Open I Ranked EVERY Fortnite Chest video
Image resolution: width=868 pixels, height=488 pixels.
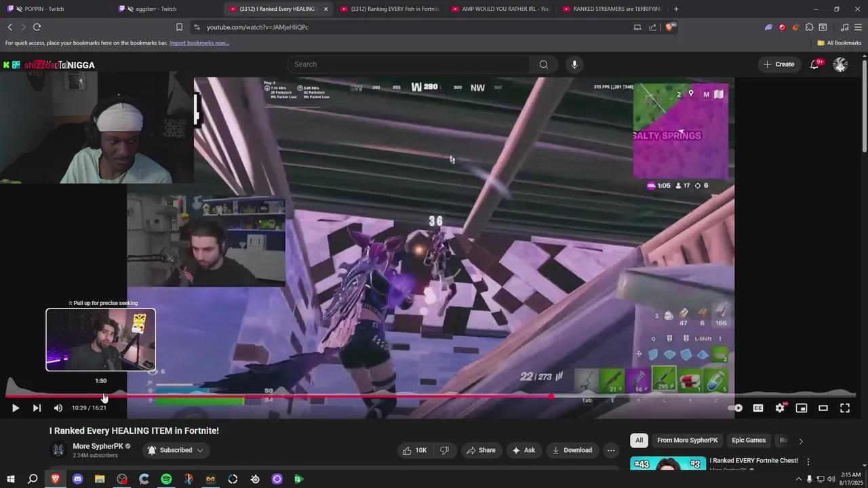(753, 461)
